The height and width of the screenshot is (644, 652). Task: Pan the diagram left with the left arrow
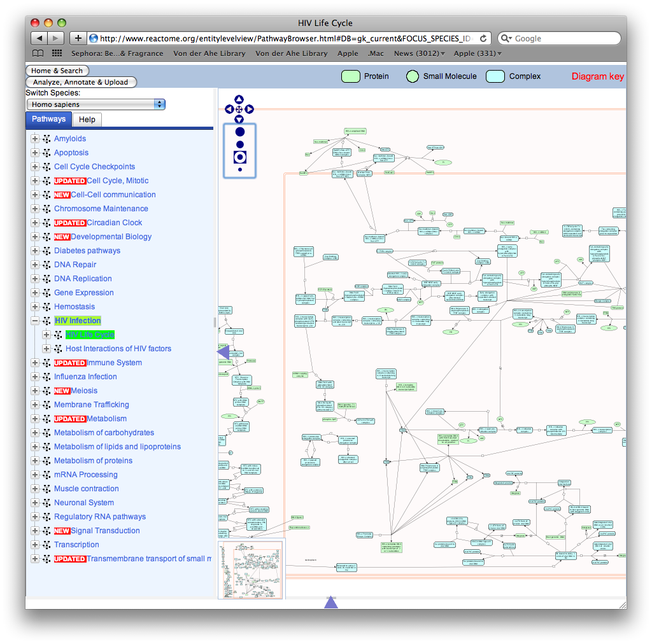click(x=229, y=109)
